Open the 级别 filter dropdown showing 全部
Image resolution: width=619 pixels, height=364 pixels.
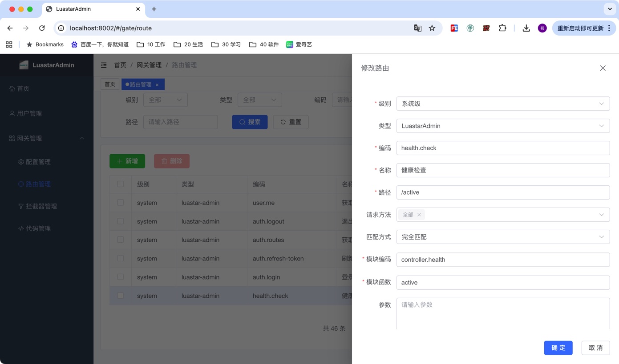[165, 100]
